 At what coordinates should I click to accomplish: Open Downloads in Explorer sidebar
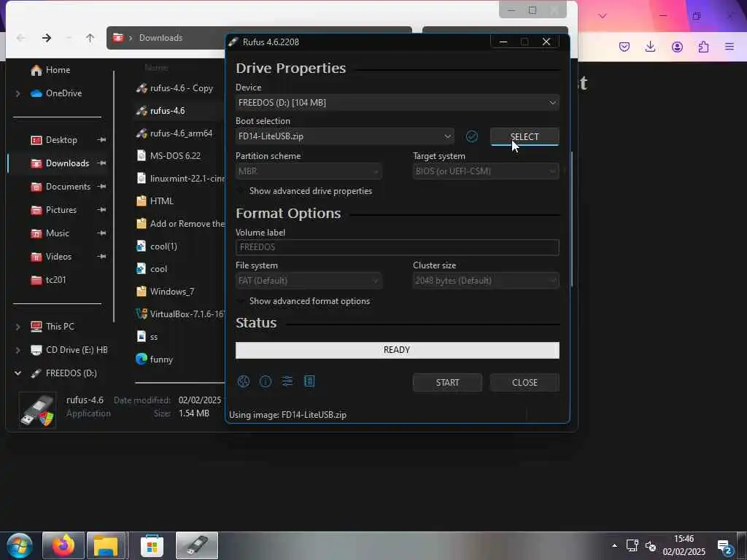(x=60, y=163)
